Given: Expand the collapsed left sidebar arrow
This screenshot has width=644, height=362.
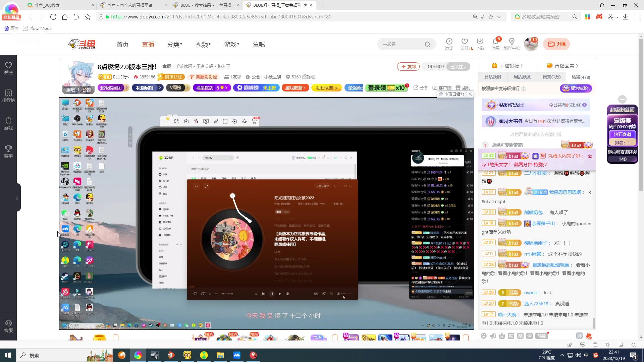Looking at the screenshot, I should pyautogui.click(x=17, y=198).
